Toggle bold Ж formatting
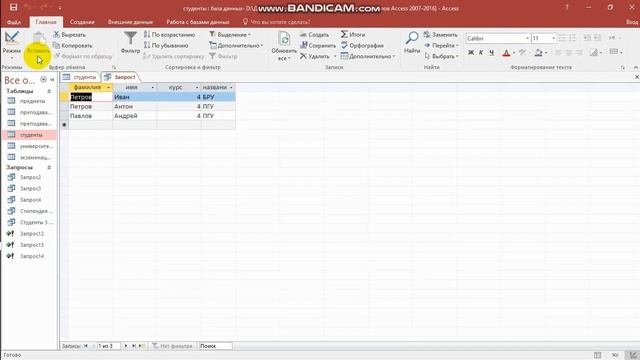640x360 pixels. tap(471, 52)
